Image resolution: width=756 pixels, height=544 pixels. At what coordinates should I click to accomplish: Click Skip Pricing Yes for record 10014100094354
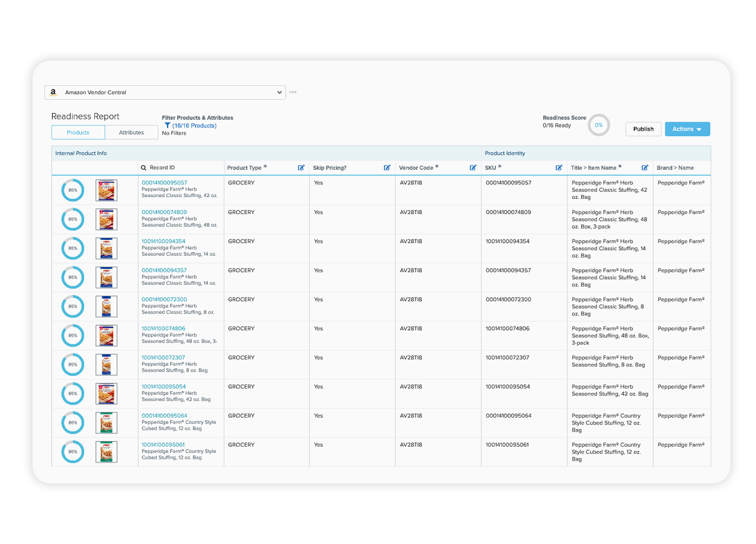pyautogui.click(x=318, y=241)
